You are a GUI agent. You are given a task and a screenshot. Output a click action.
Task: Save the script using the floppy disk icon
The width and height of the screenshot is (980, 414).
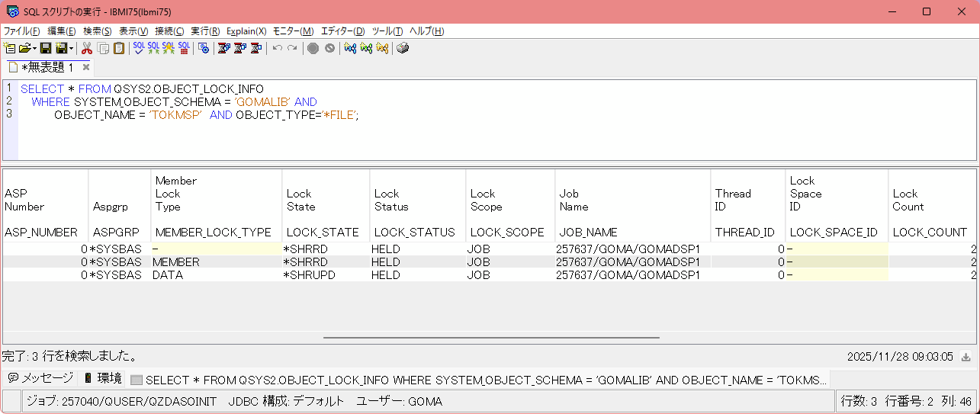46,48
